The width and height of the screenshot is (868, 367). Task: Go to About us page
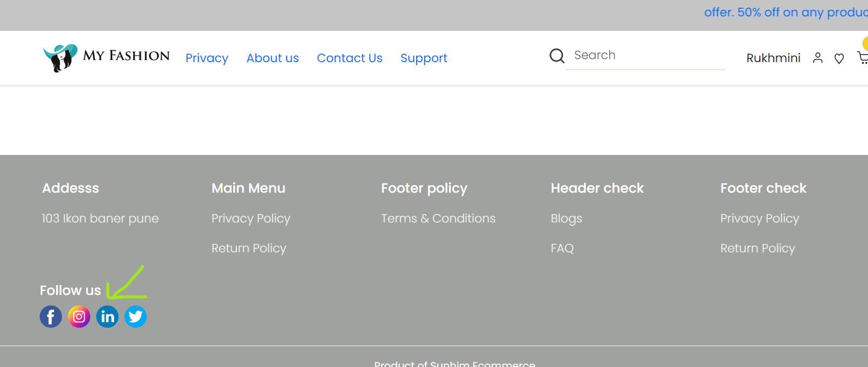pos(273,58)
